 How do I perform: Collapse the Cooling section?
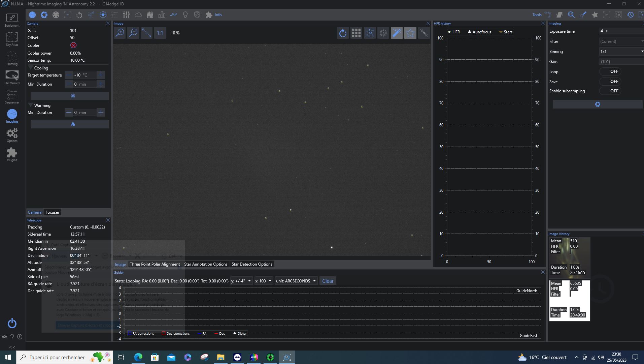31,68
